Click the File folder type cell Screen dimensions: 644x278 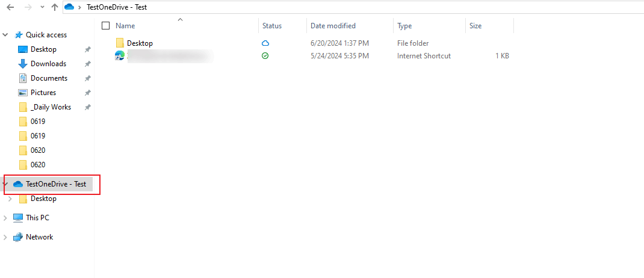click(x=413, y=43)
